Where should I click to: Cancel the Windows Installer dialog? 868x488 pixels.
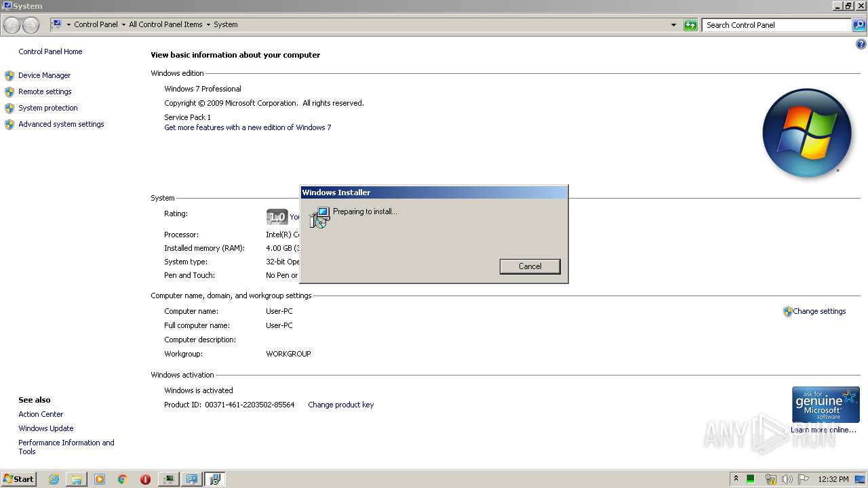tap(530, 266)
